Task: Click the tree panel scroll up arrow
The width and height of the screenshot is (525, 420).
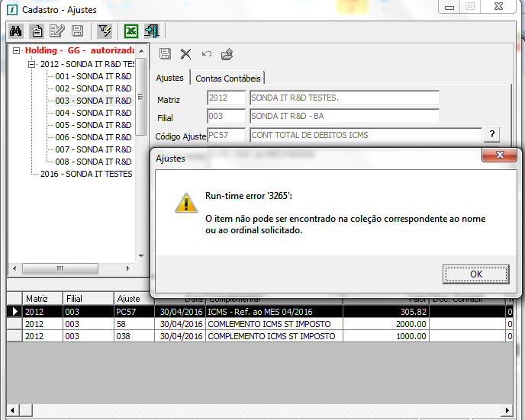Action: click(141, 51)
